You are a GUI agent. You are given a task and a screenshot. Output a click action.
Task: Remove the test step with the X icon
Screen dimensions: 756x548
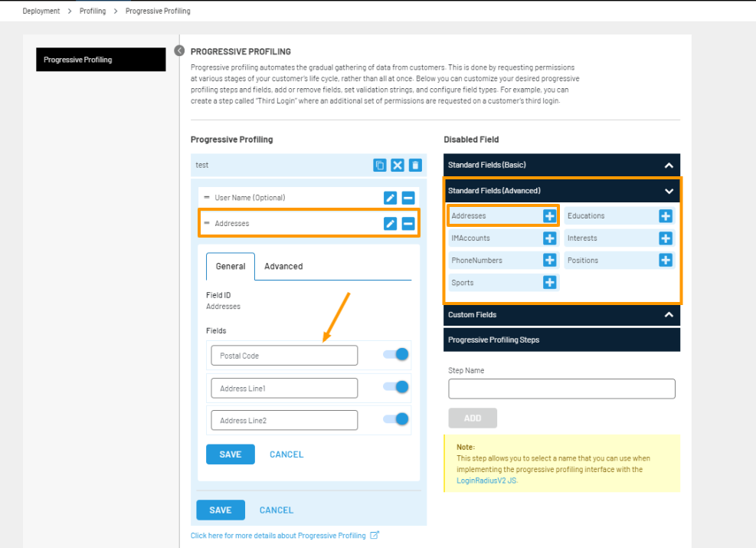point(398,165)
